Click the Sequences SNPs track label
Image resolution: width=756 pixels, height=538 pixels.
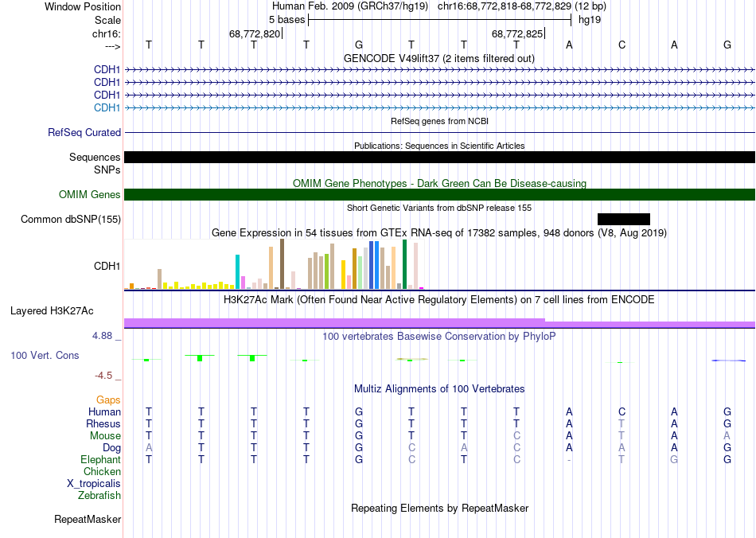(x=95, y=163)
